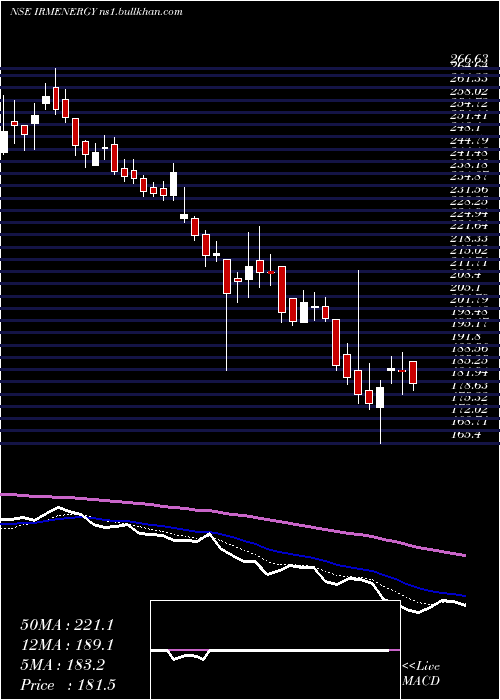The image size is (500, 700).
Task: Click the 12MA : 189.1 label
Action: [x=67, y=645]
